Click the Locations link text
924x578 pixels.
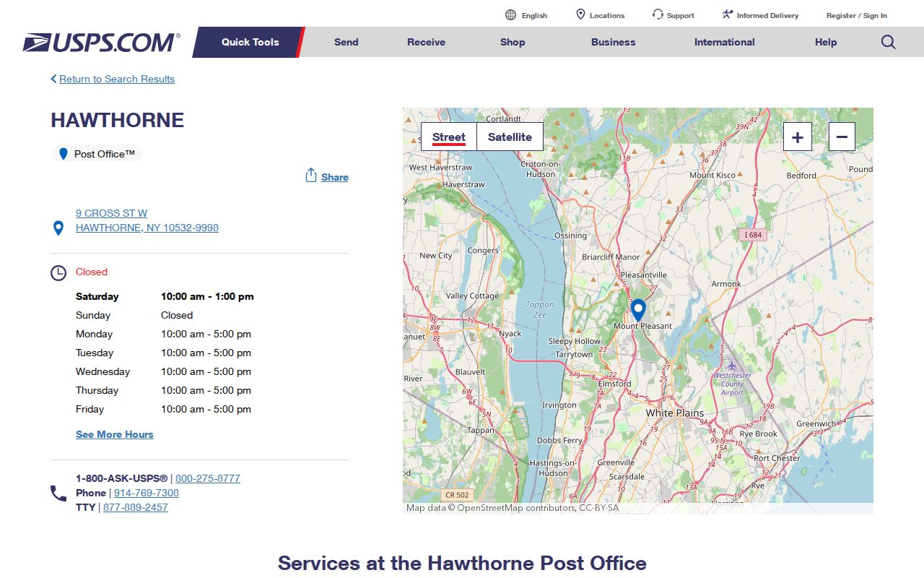coord(607,15)
